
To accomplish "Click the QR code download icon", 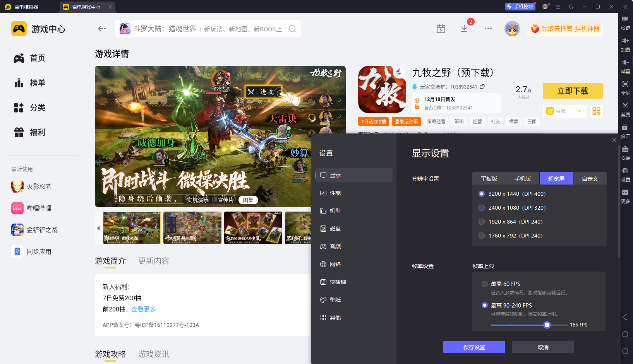I will (596, 111).
